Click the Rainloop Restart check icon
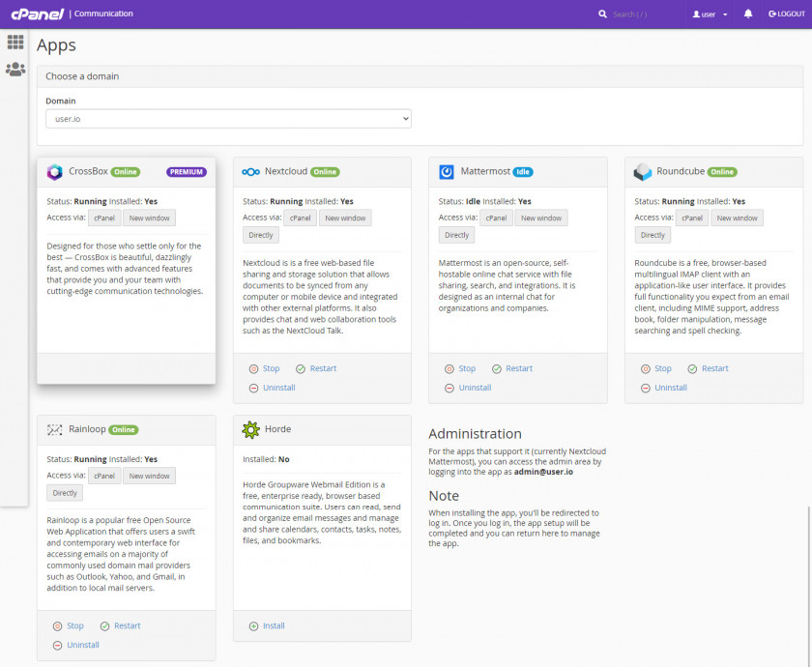 104,626
